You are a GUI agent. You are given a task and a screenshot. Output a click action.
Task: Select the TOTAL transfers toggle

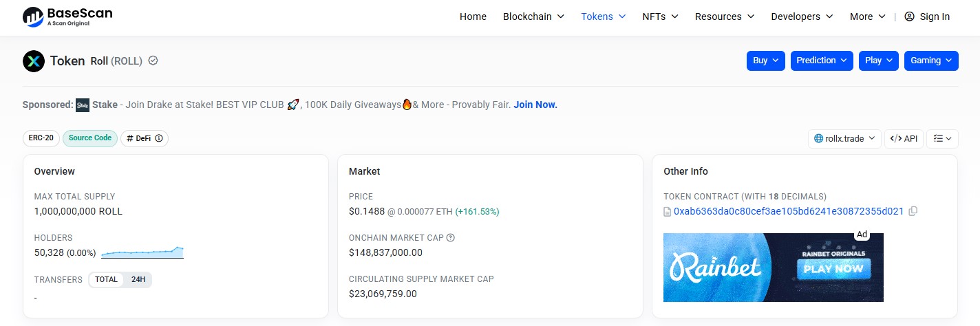pyautogui.click(x=107, y=280)
